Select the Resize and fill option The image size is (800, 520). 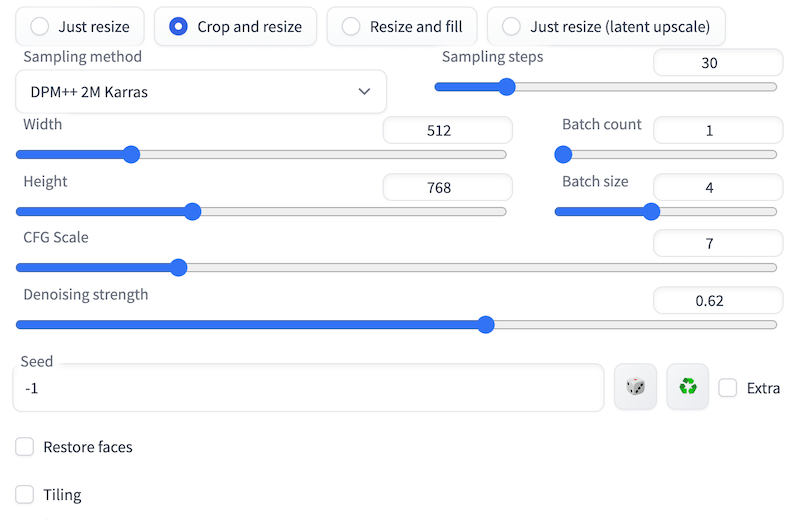click(x=351, y=27)
